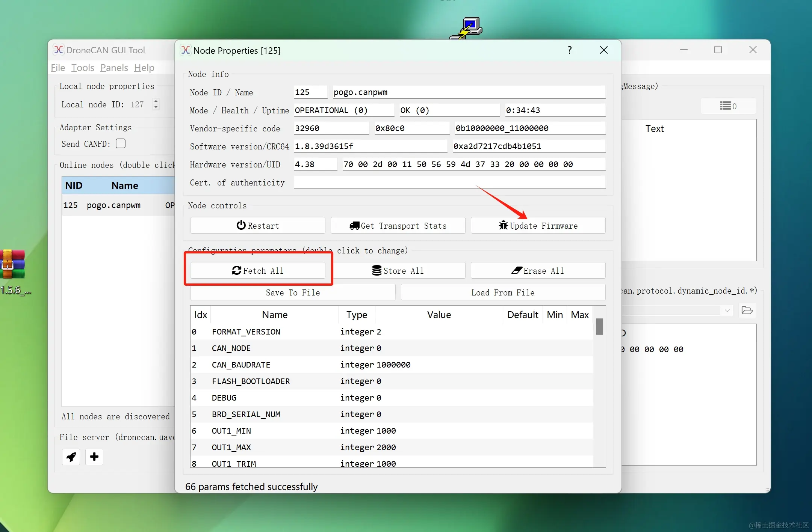Browse firmware file using folder icon
Viewport: 812px width, 532px height.
point(747,310)
